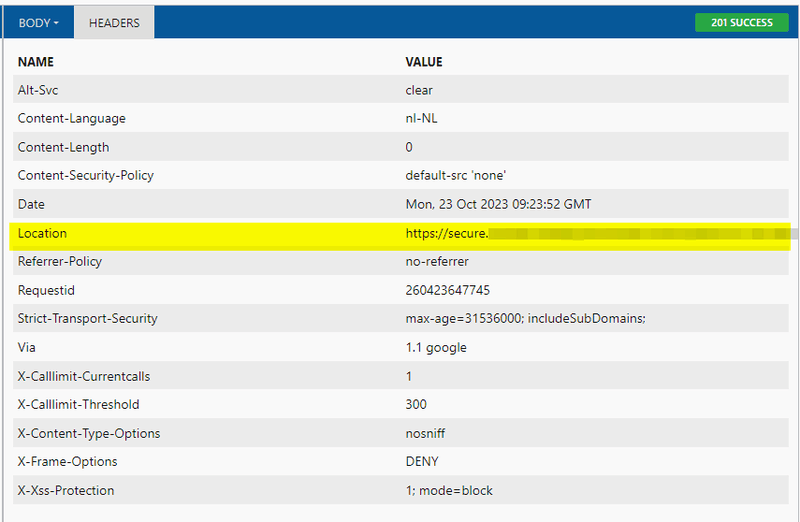Select the Via value 1.1 google
This screenshot has height=522, width=800.
point(436,347)
